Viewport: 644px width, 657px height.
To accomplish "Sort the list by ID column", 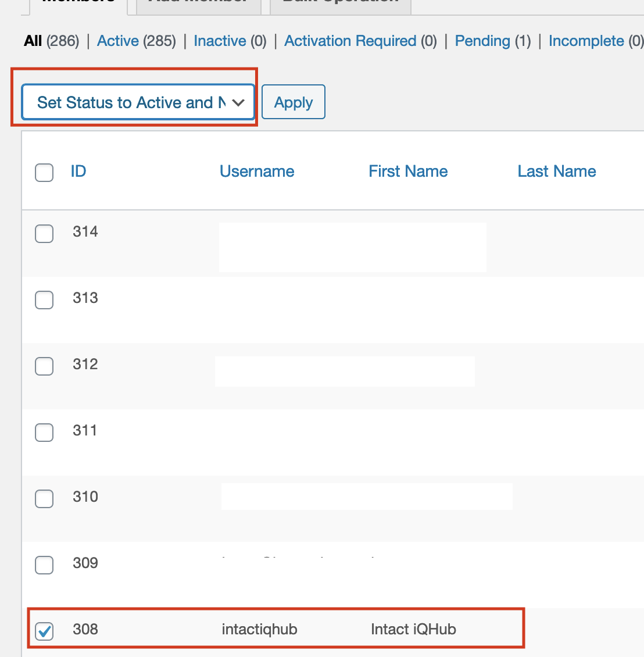I will [78, 171].
